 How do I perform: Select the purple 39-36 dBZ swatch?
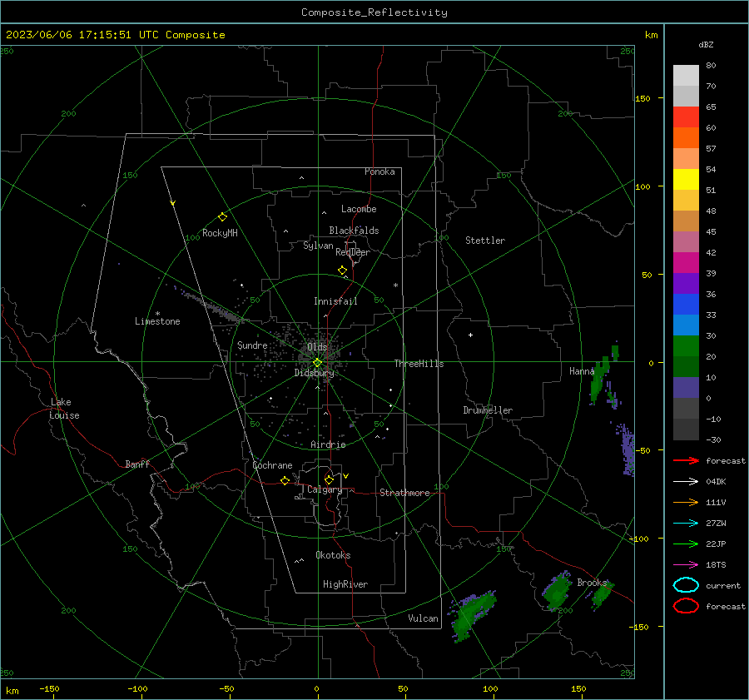[x=686, y=283]
